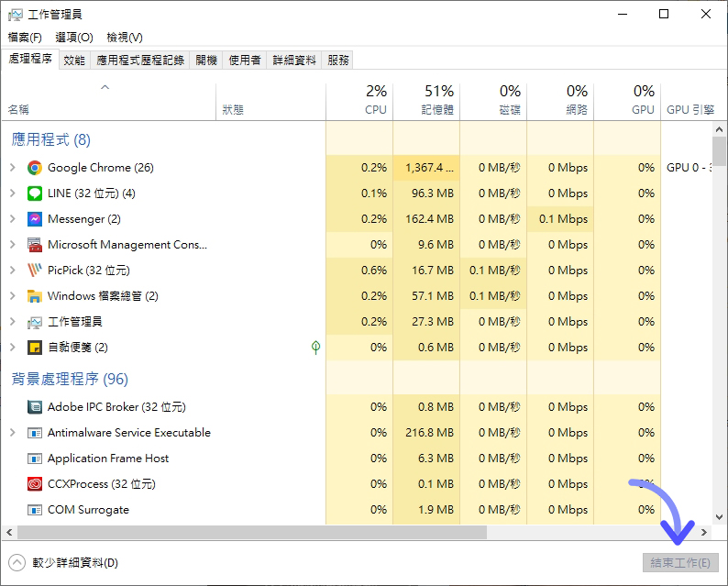The image size is (728, 586).
Task: Click the Task Manager title bar icon
Action: click(x=15, y=15)
